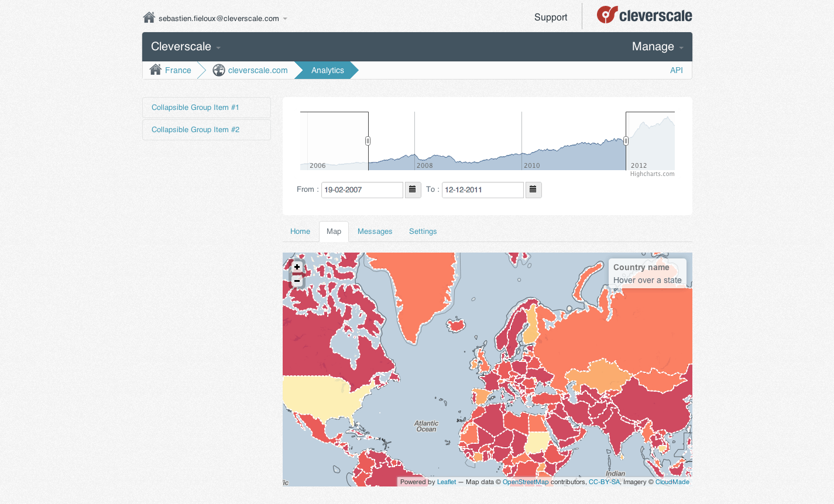The width and height of the screenshot is (834, 504).
Task: Click the house icon in the France breadcrumb
Action: [x=156, y=70]
